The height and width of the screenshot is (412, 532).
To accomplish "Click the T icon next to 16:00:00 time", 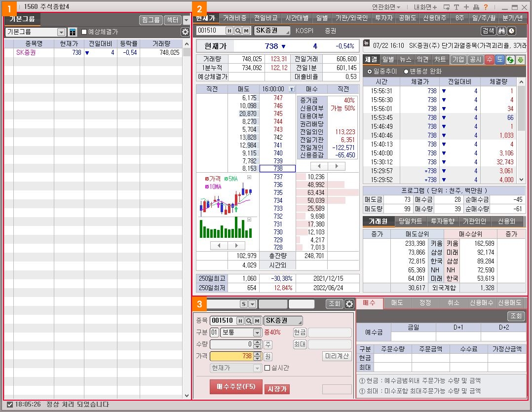I will (292, 89).
